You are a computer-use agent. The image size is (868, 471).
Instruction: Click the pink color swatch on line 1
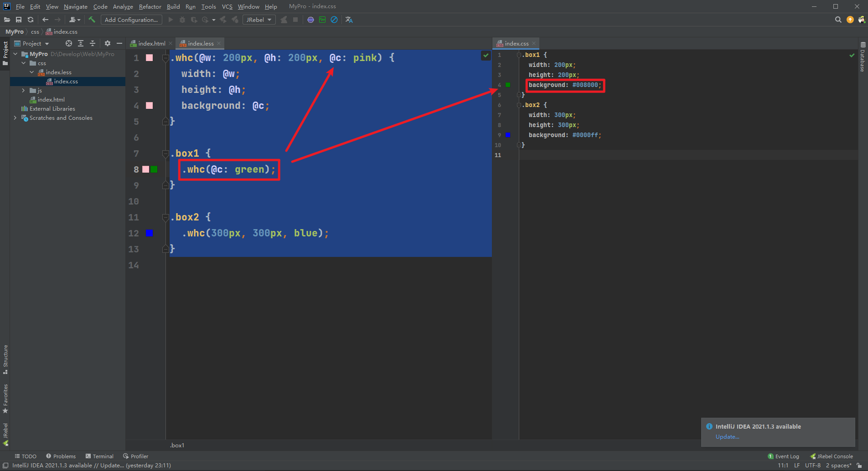149,58
